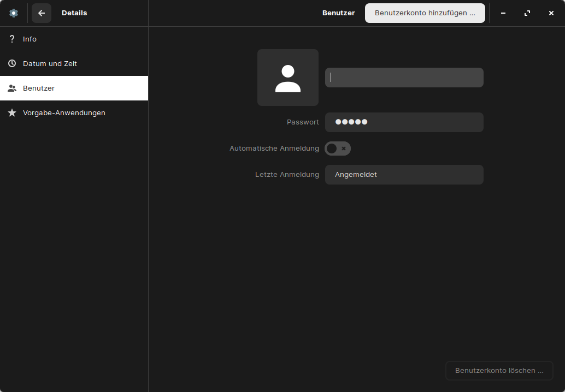Click Benutzerkonto löschen button
The width and height of the screenshot is (565, 392).
point(499,371)
